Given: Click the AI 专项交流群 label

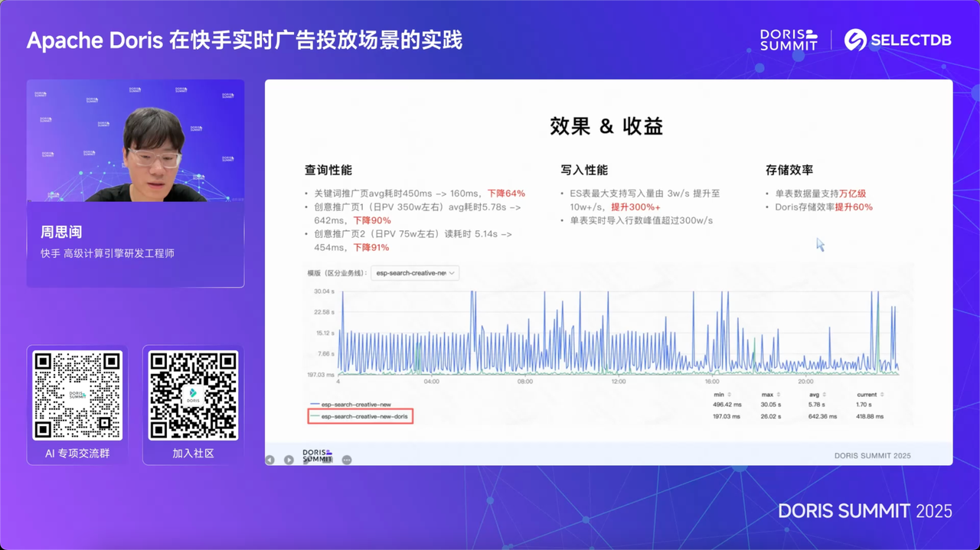Looking at the screenshot, I should click(77, 453).
